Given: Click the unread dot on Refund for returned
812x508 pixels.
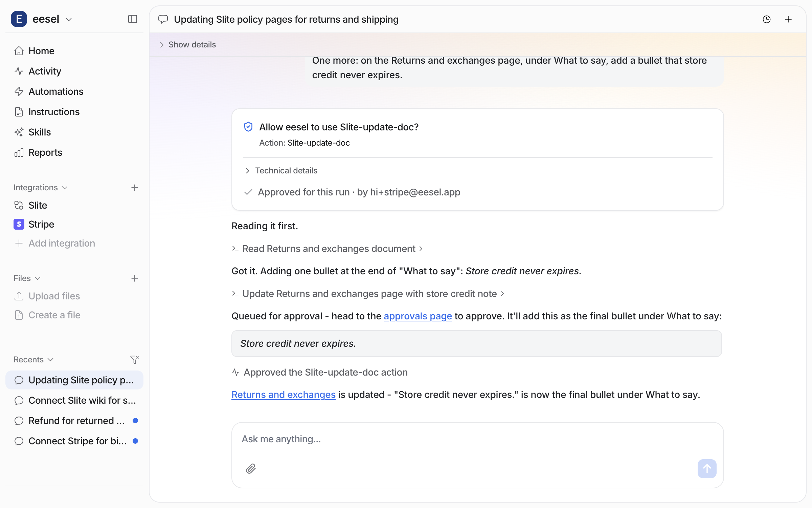Looking at the screenshot, I should (x=135, y=421).
